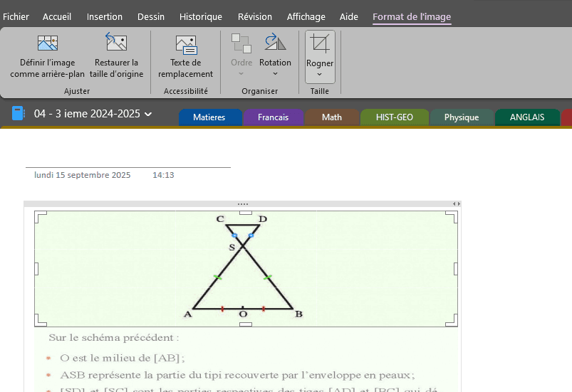Expand the Rogner dropdown arrow
This screenshot has height=392, width=572.
point(320,74)
